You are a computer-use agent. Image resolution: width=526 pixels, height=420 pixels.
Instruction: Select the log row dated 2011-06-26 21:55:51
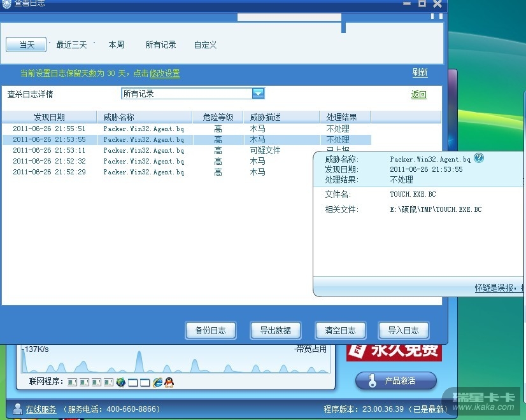point(187,129)
